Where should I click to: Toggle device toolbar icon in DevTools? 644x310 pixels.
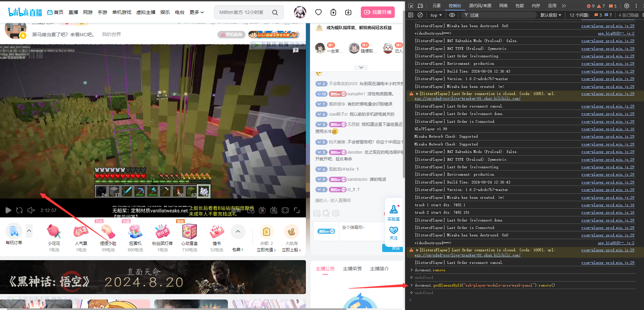coord(420,6)
